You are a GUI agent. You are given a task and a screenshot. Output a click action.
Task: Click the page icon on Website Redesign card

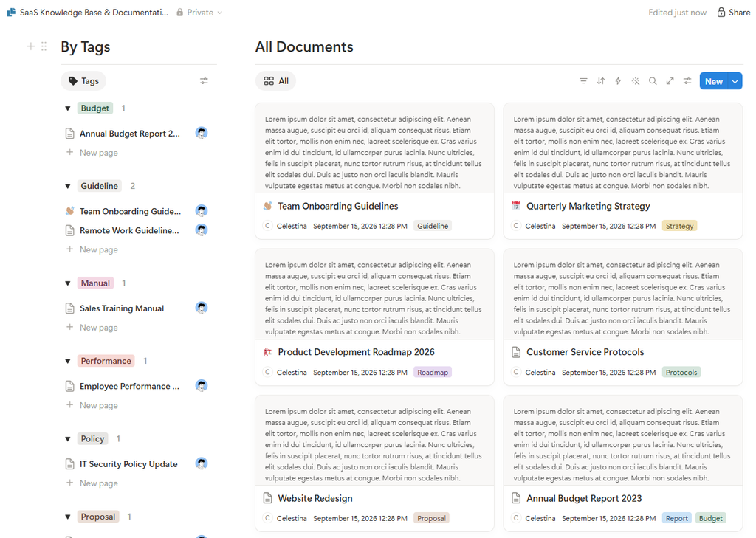(268, 498)
